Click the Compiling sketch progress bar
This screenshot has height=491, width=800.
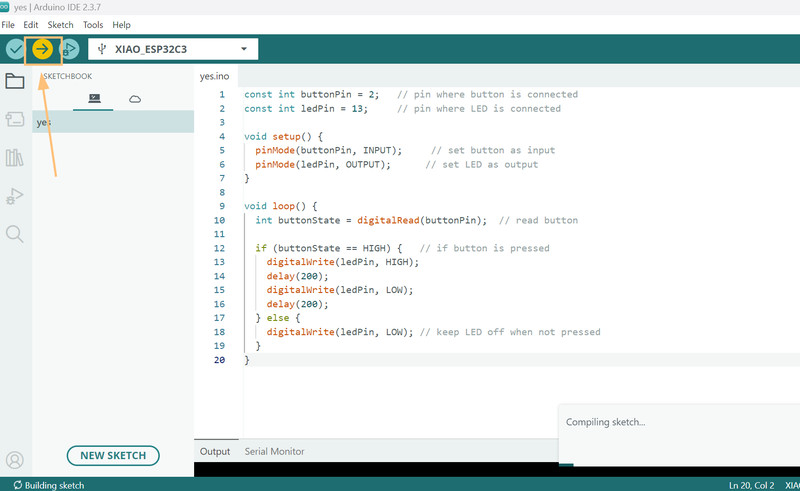point(679,464)
